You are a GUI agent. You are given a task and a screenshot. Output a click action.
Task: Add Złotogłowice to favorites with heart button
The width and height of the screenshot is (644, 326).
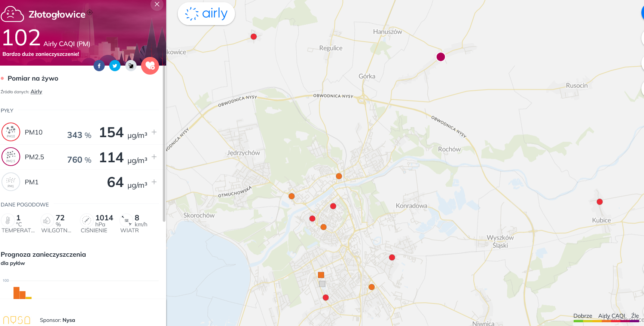click(x=150, y=66)
